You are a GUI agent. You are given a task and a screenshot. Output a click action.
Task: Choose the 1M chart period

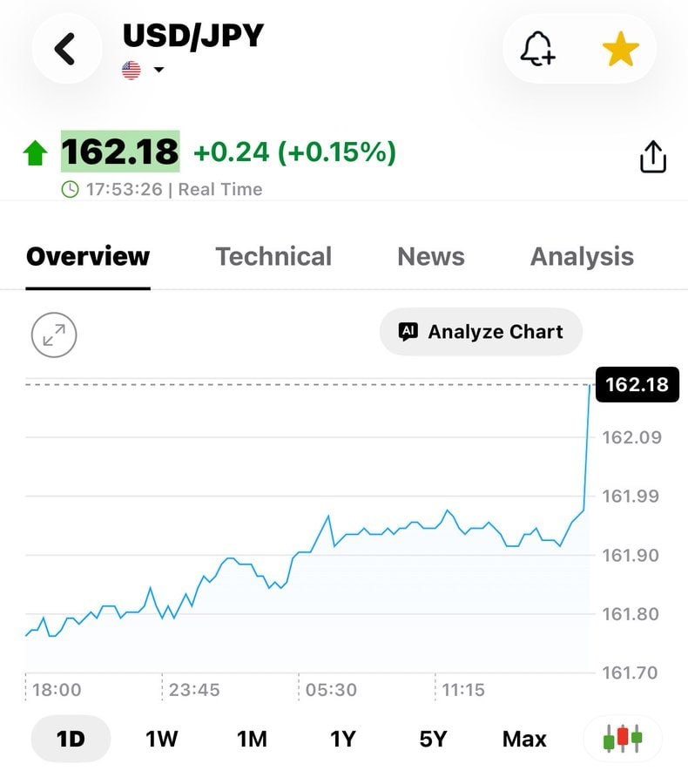click(x=252, y=739)
